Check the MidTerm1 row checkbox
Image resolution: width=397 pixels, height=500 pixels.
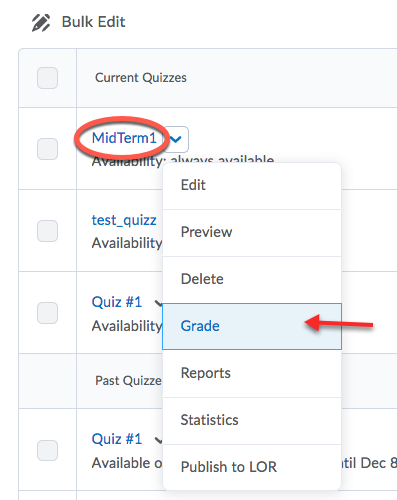[47, 149]
